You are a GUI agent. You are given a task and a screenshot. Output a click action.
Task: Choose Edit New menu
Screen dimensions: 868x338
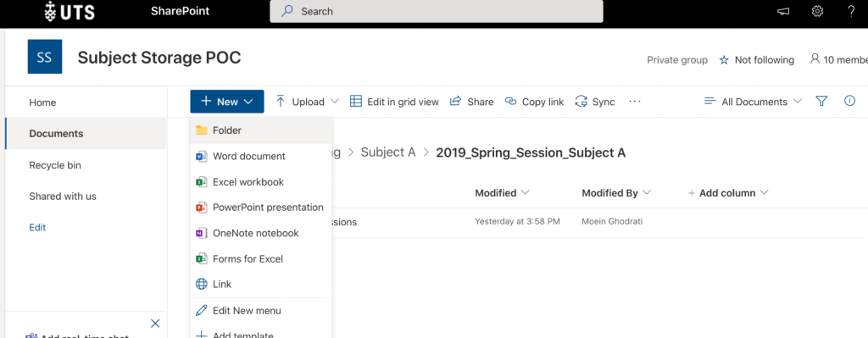[261, 311]
